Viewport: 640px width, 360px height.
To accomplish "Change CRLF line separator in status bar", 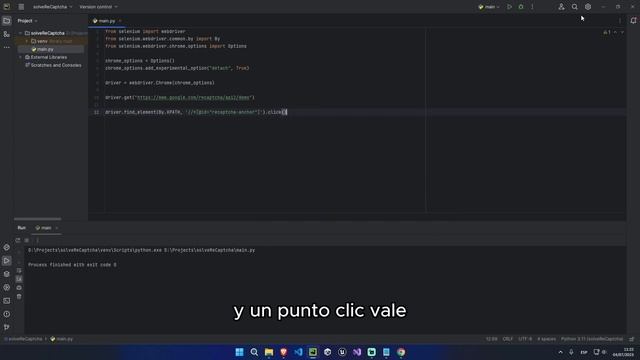I will [508, 339].
